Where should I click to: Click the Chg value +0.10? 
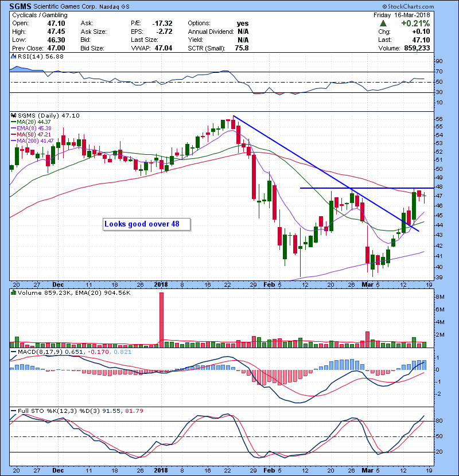421,32
